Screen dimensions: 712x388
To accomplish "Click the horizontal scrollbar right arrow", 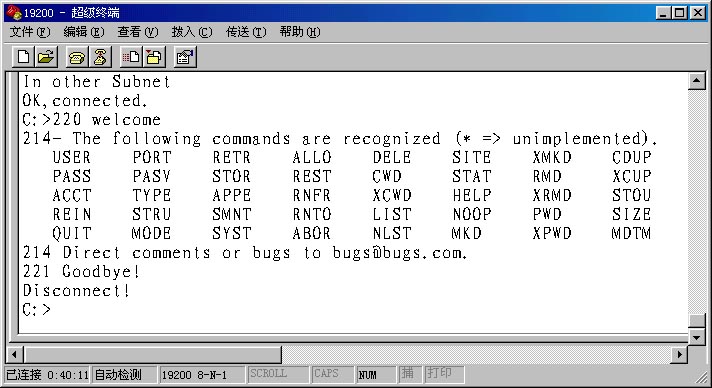I will tap(679, 354).
